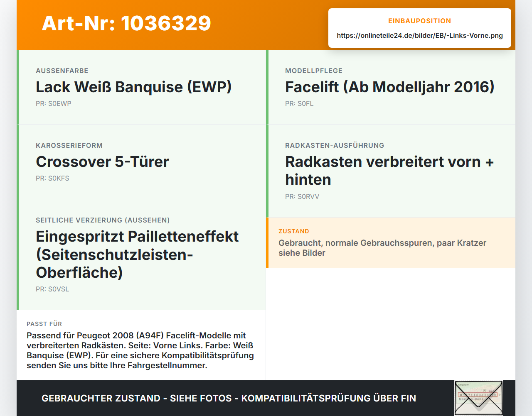
Task: Click the Facelift (Ab Modelljahr 2016) entry
Action: coord(389,87)
